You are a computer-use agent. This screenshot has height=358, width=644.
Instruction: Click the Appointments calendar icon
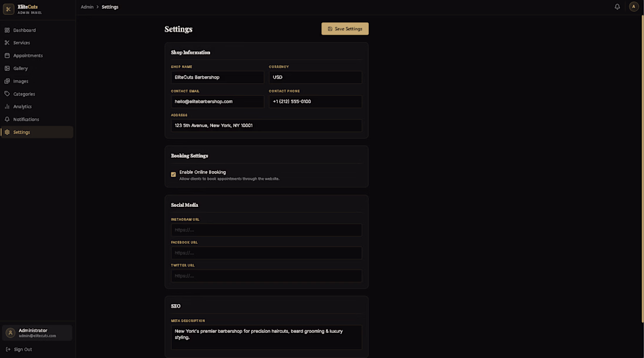click(7, 56)
